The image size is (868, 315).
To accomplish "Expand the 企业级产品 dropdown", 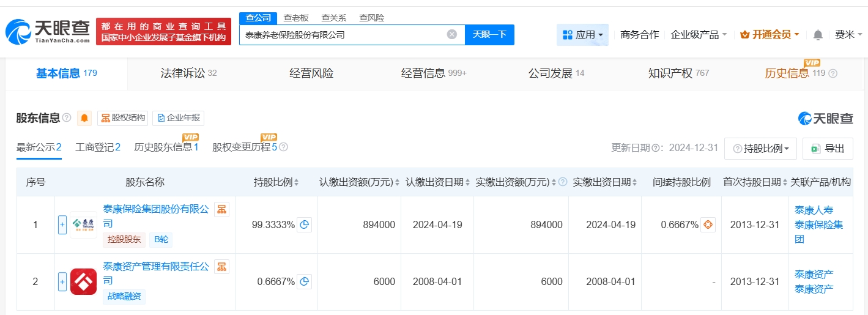I will pyautogui.click(x=699, y=35).
